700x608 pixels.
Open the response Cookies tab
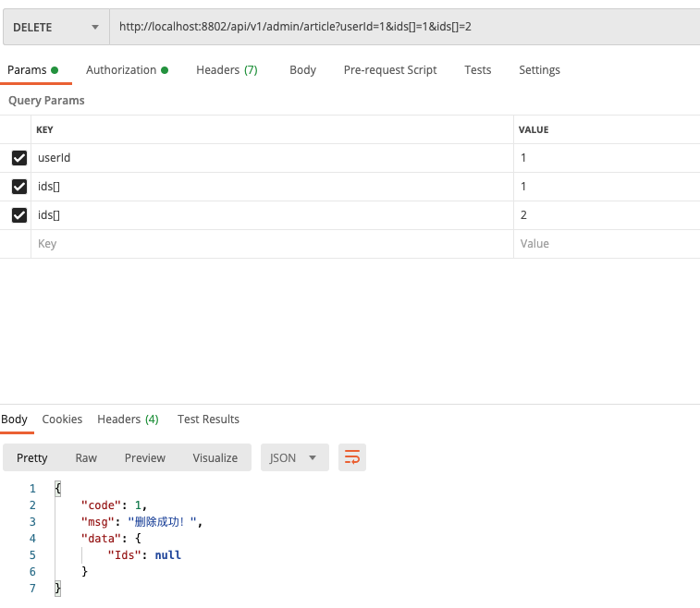pos(62,420)
